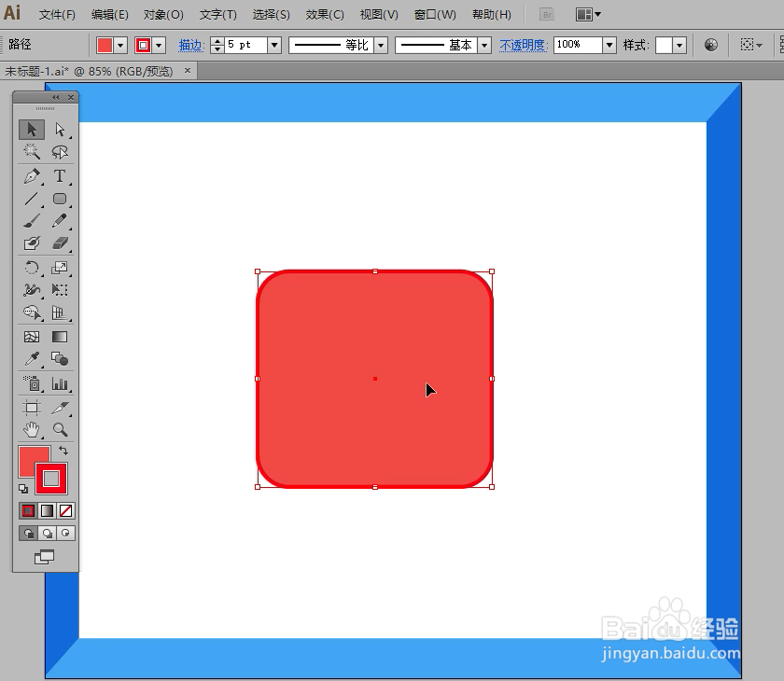784x681 pixels.
Task: Select the Symbol Sprayer tool
Action: (32, 383)
